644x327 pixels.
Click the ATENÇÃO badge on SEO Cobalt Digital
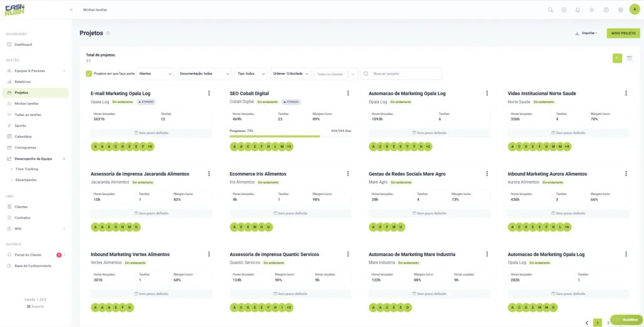[x=291, y=102]
